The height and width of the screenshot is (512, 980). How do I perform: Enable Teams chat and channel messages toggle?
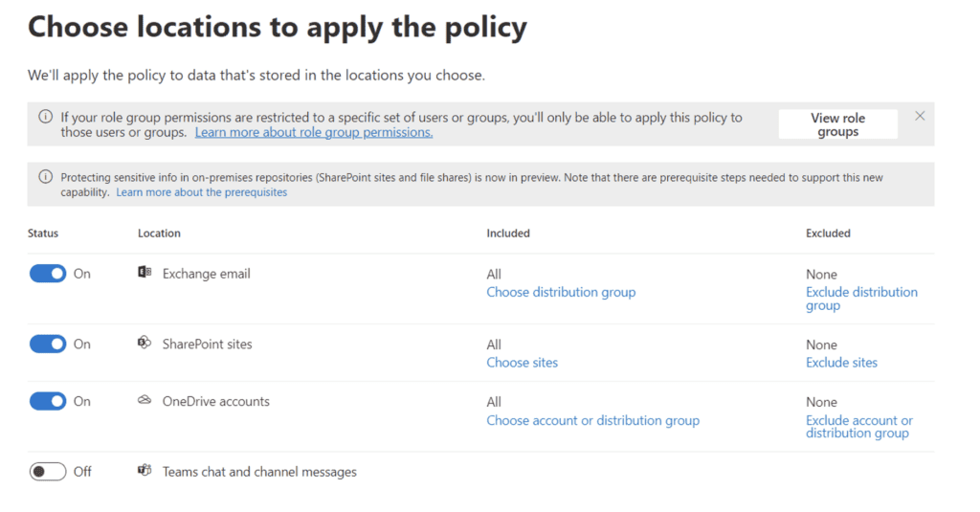tap(48, 472)
